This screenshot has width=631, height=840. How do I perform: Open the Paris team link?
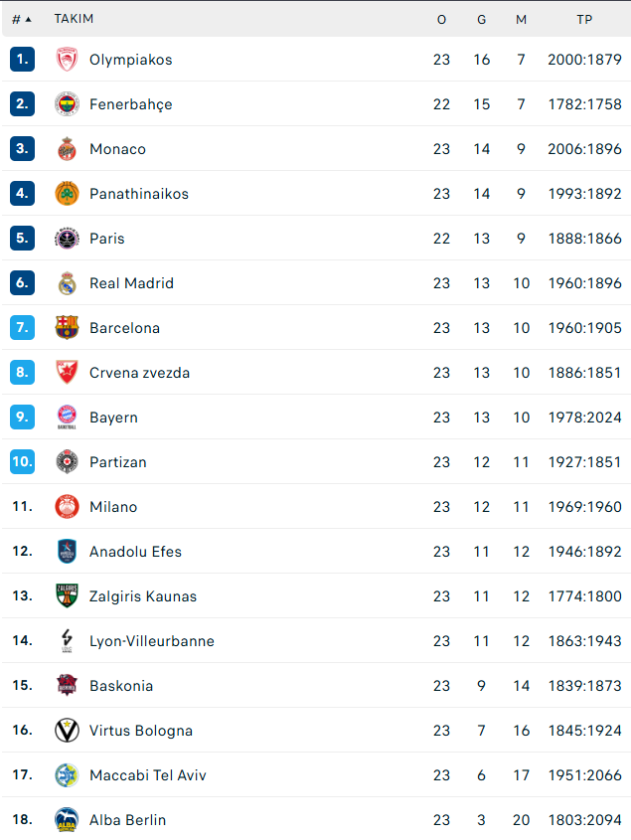coord(107,239)
